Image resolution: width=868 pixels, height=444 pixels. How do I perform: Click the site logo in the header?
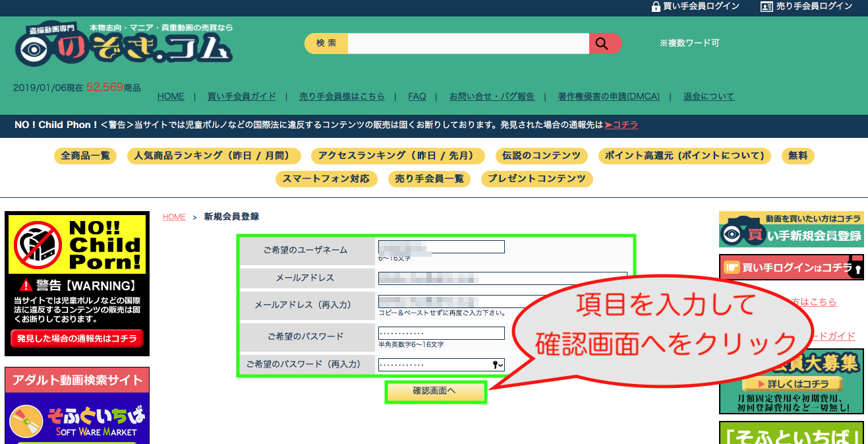click(x=124, y=46)
